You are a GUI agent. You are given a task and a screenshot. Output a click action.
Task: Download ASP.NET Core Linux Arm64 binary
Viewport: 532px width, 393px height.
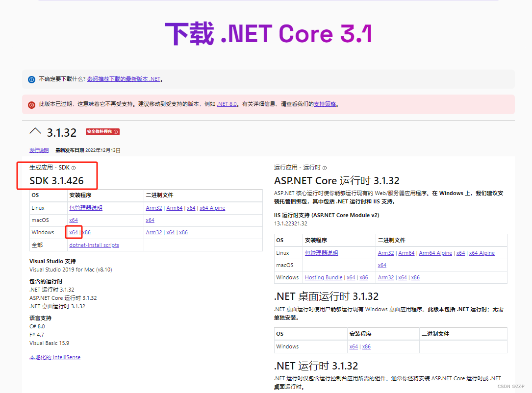(x=406, y=253)
